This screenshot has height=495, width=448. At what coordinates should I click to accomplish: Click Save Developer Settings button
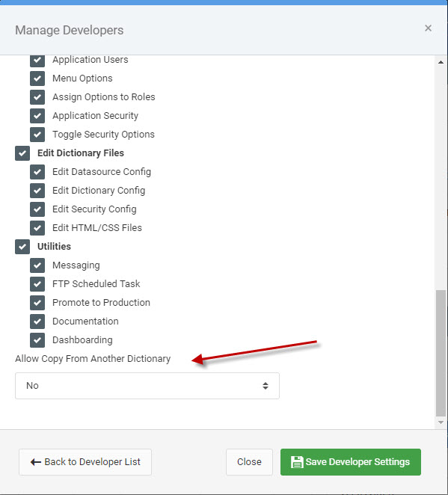(x=351, y=462)
